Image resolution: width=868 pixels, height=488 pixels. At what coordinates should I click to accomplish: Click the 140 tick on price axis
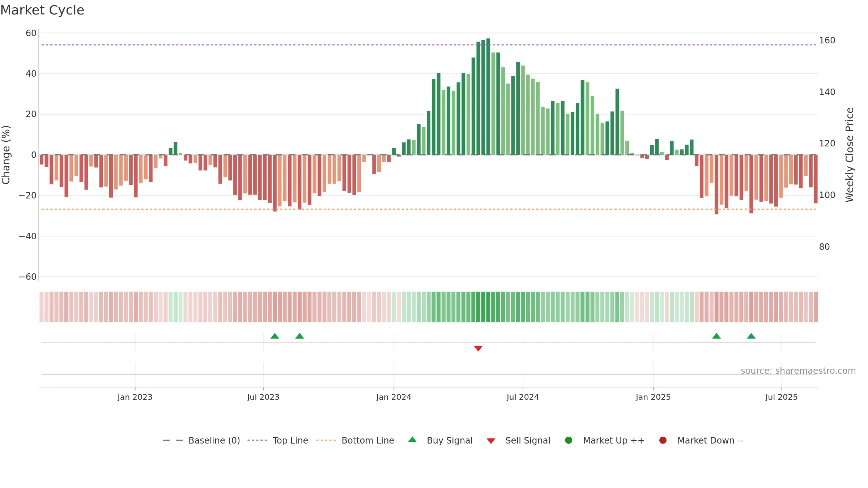pos(827,92)
